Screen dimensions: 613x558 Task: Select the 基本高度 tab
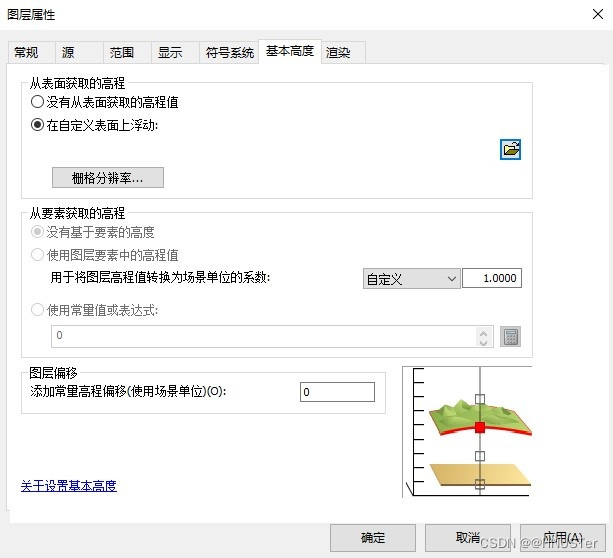pyautogui.click(x=290, y=51)
